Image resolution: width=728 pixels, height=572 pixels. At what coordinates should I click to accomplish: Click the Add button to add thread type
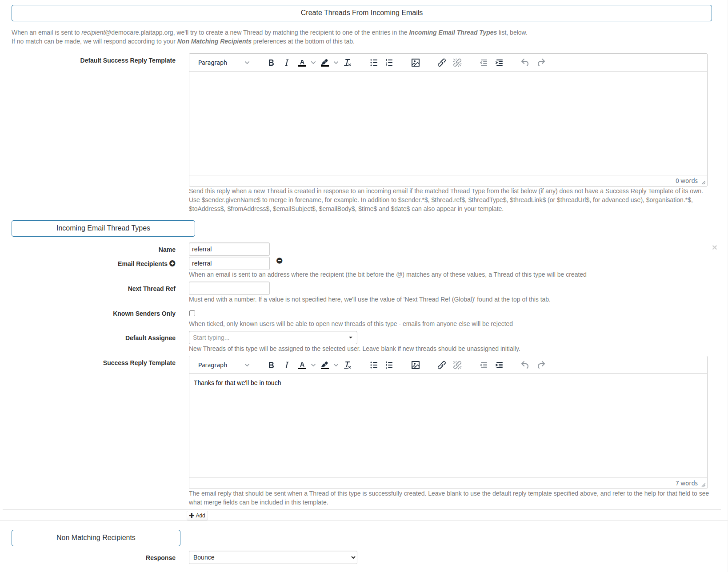[197, 516]
